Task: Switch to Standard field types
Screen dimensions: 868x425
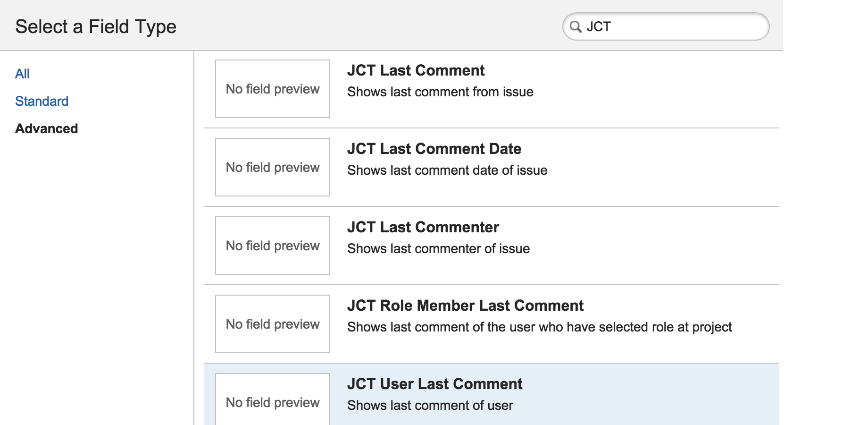Action: 42,101
